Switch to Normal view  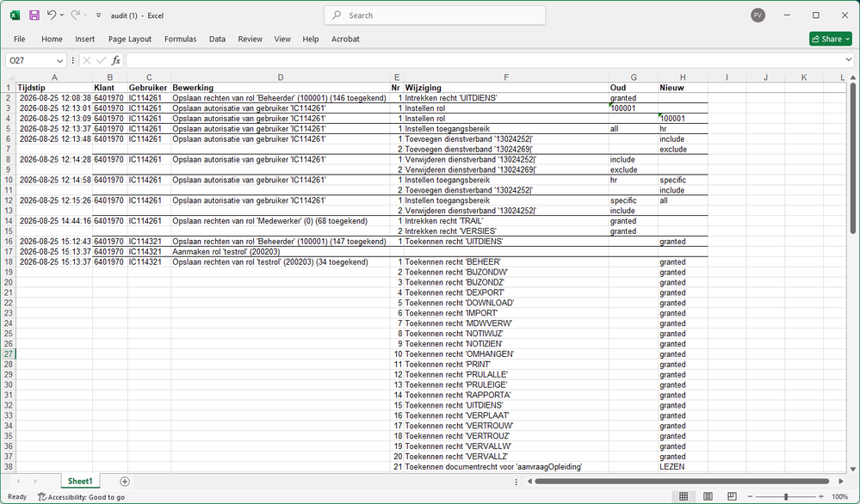pos(684,496)
